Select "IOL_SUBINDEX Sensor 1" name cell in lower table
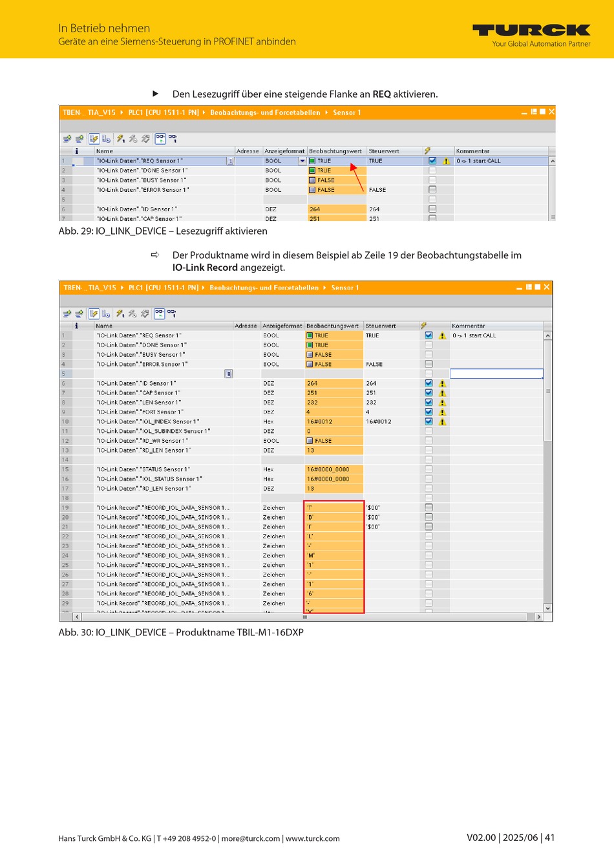The height and width of the screenshot is (868, 614). [x=164, y=431]
